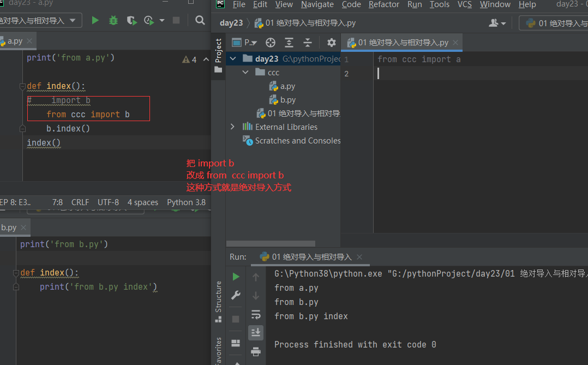Fold the def index() block in a.py
588x365 pixels.
pos(22,87)
